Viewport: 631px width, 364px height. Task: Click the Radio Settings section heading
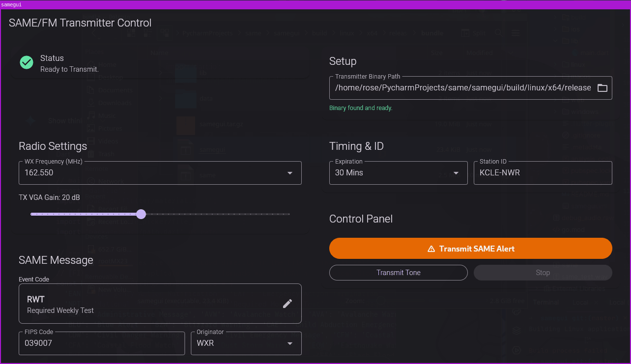point(53,146)
